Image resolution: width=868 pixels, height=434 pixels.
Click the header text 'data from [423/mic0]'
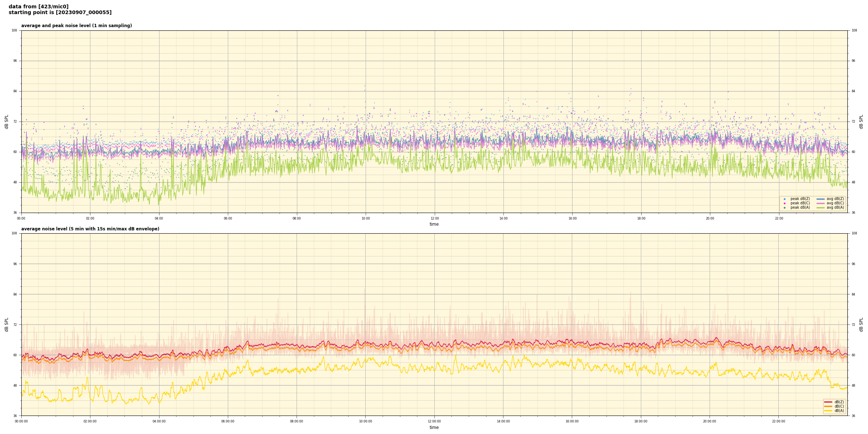pyautogui.click(x=38, y=7)
